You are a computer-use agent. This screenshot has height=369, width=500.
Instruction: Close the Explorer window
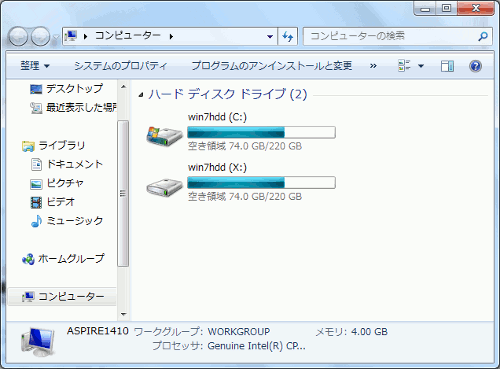(x=476, y=9)
